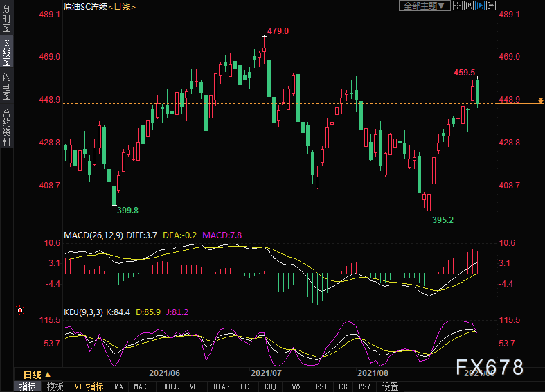Expand the 日线 period selector at bottom left

point(37,374)
